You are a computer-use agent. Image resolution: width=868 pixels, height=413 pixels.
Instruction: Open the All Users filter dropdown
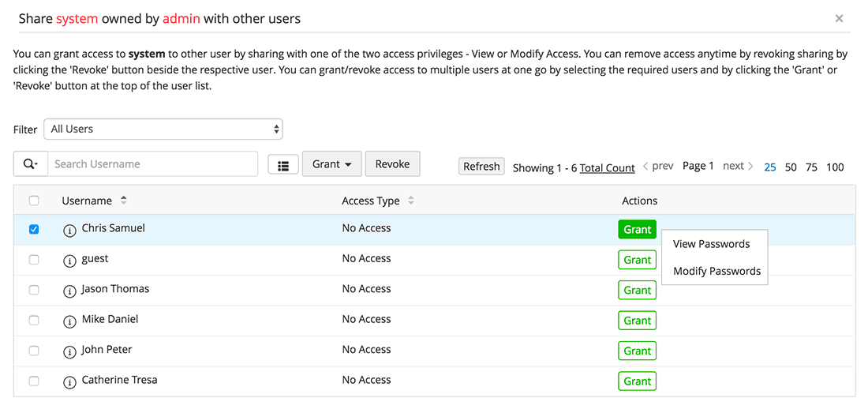coord(163,129)
